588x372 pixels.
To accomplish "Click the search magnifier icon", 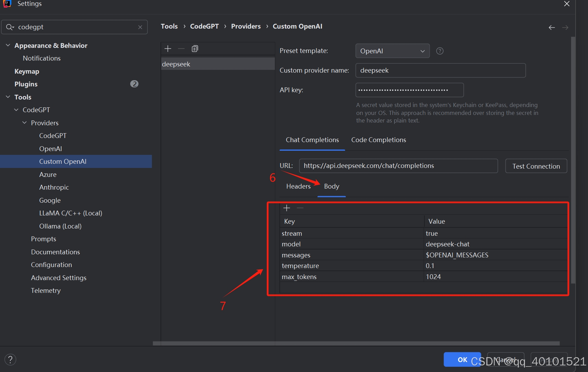I will click(x=10, y=27).
